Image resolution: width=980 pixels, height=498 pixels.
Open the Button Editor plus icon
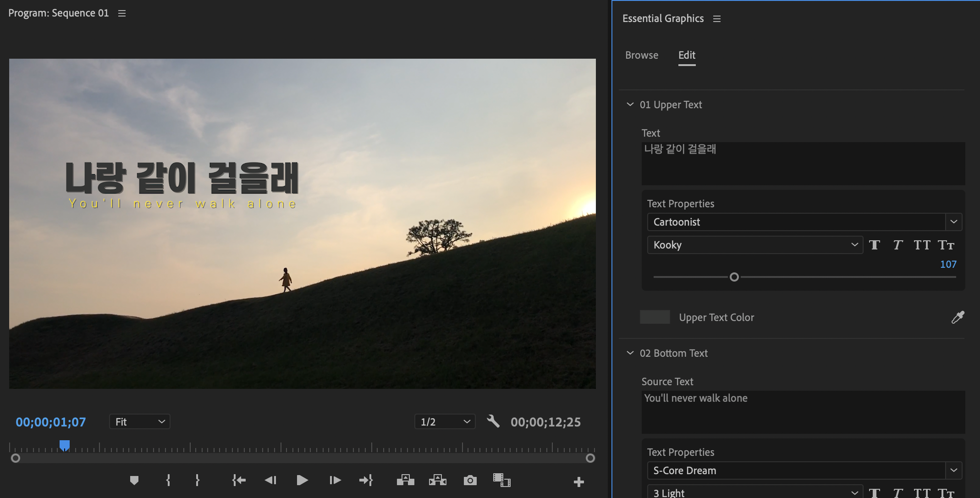point(578,481)
